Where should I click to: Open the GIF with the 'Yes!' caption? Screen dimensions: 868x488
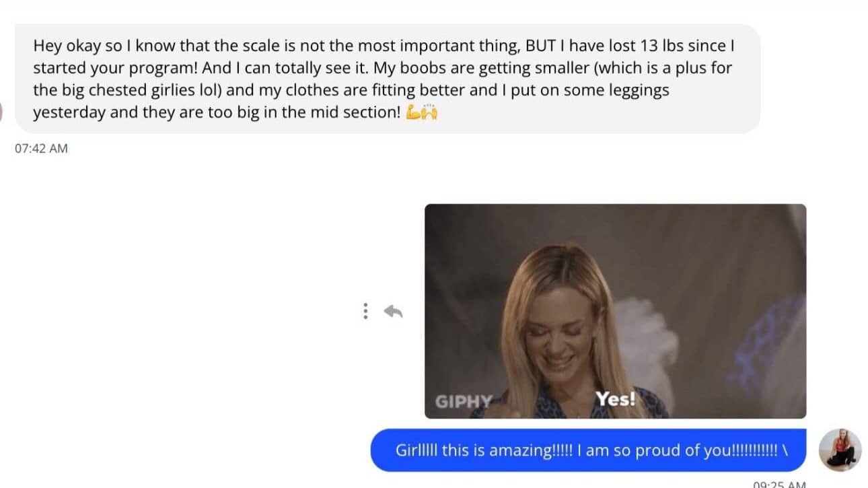point(615,311)
